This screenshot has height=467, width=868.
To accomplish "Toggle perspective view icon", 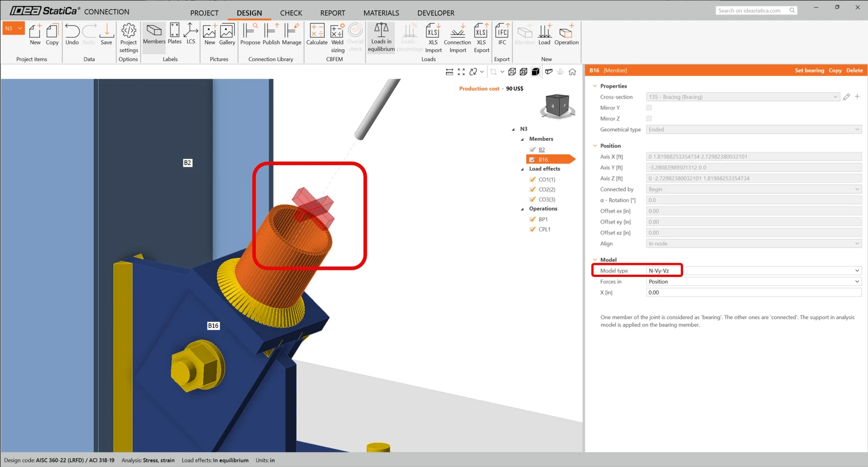I will (x=548, y=72).
